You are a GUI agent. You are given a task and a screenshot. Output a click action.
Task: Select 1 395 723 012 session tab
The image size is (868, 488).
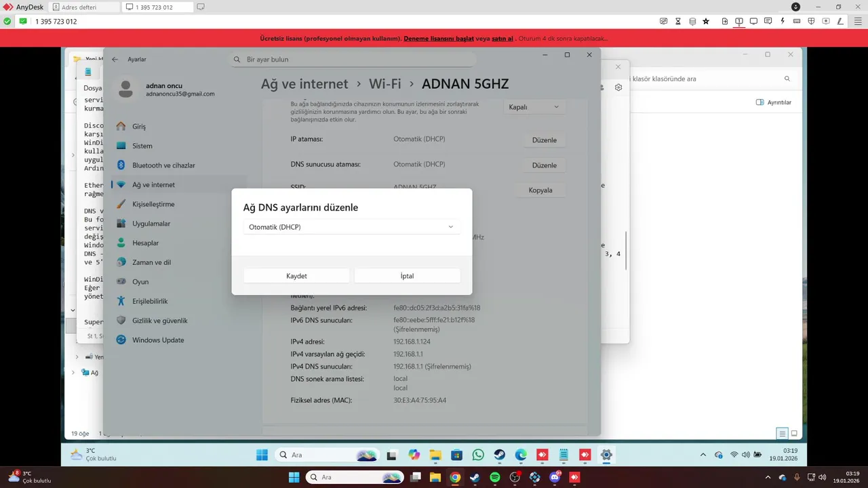tap(156, 7)
